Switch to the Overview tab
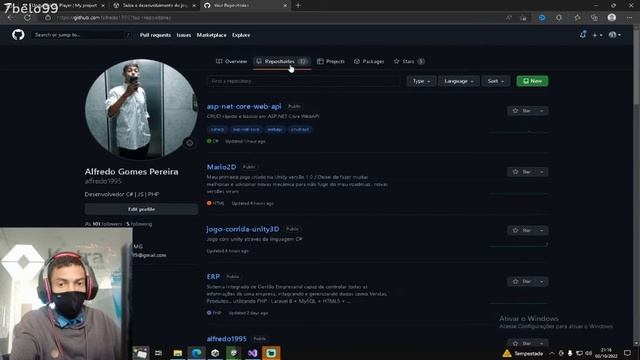 click(231, 61)
